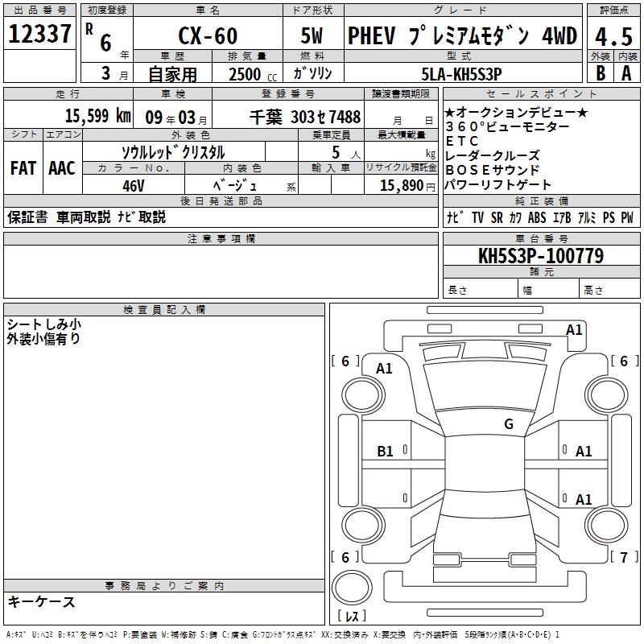Screen dimensions: 644x644
Task: Click B1 damage mark on diagram
Action: 385,452
